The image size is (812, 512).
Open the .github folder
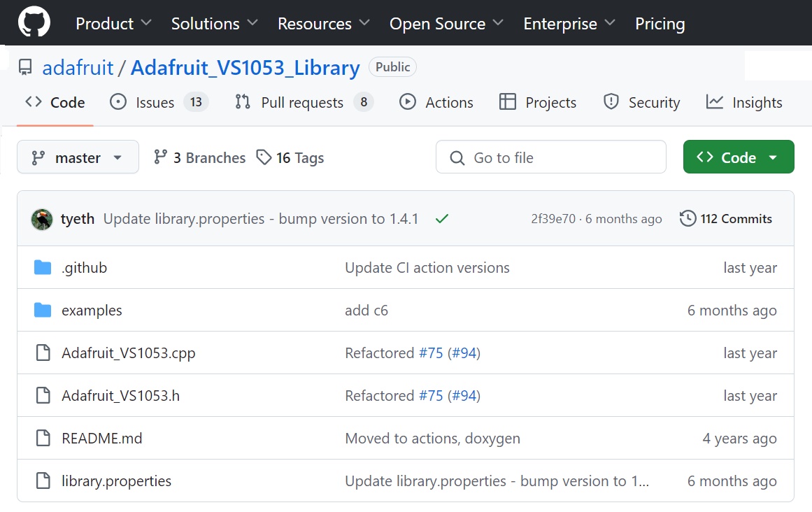pyautogui.click(x=84, y=268)
